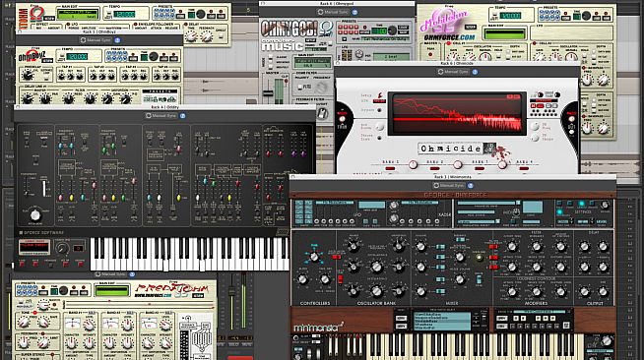Screen dimensions: 644x360
Task: Click the blue round icon beside Manual Sync in OhmBoyz
Action: (x=117, y=40)
